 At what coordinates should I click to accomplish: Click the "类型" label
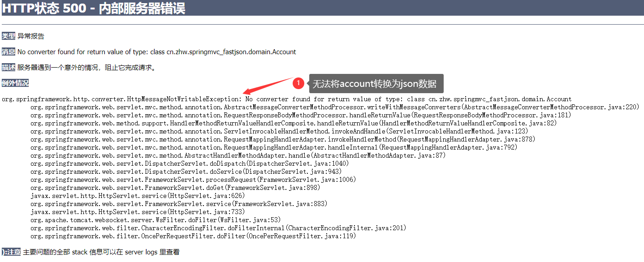(x=7, y=36)
